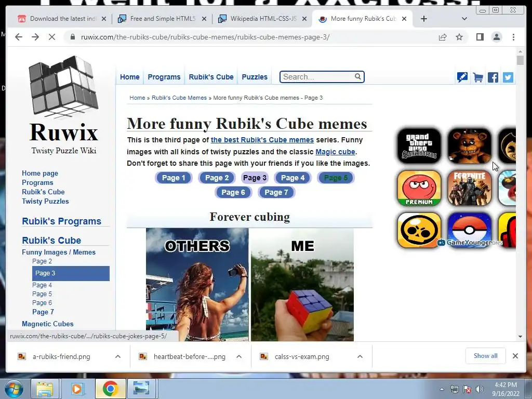Open the Red Ball Premium game icon
Viewport: 532px width, 399px height.
[x=419, y=188]
